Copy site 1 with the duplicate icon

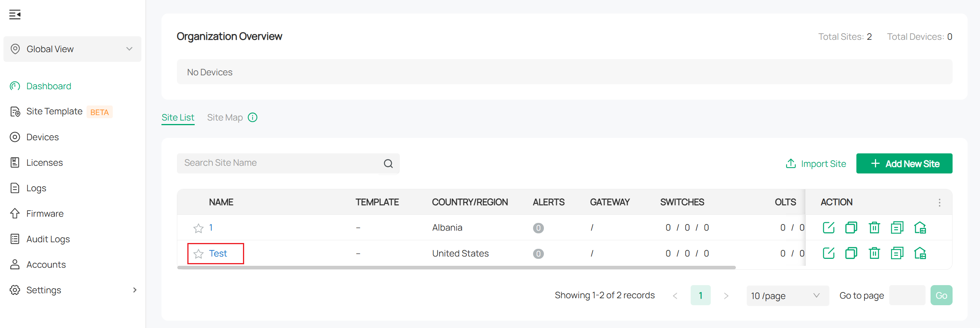point(851,228)
